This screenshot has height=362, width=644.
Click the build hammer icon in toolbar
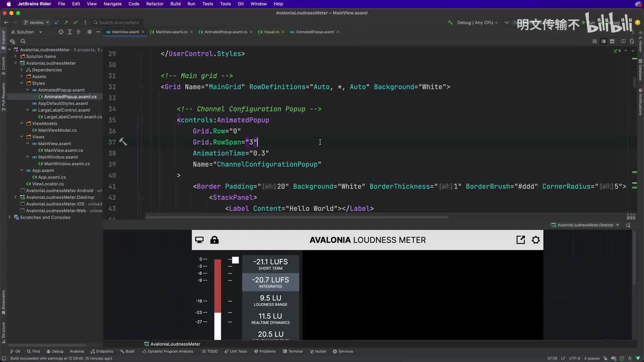450,23
